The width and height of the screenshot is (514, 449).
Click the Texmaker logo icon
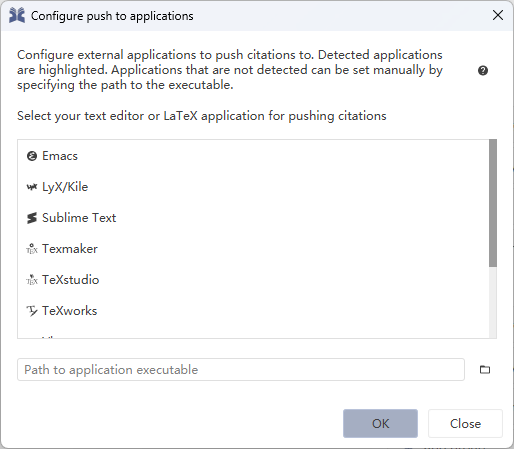coord(32,249)
